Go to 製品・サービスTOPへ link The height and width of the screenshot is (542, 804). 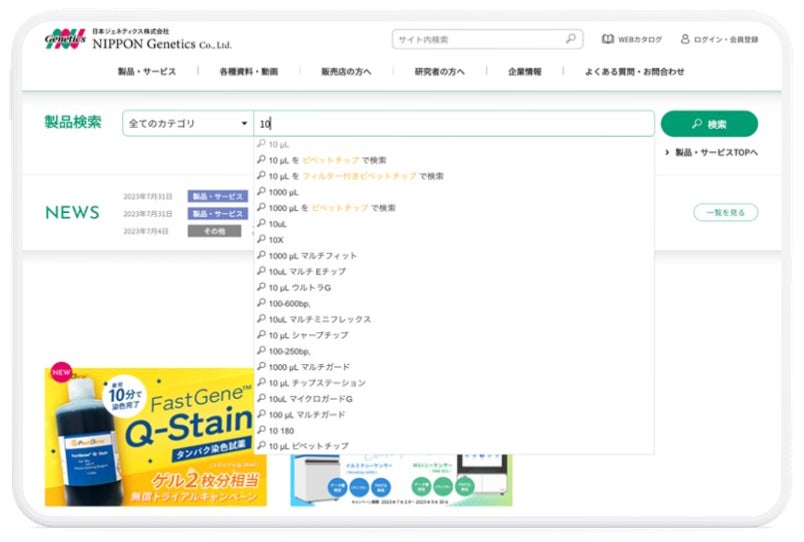(x=711, y=152)
